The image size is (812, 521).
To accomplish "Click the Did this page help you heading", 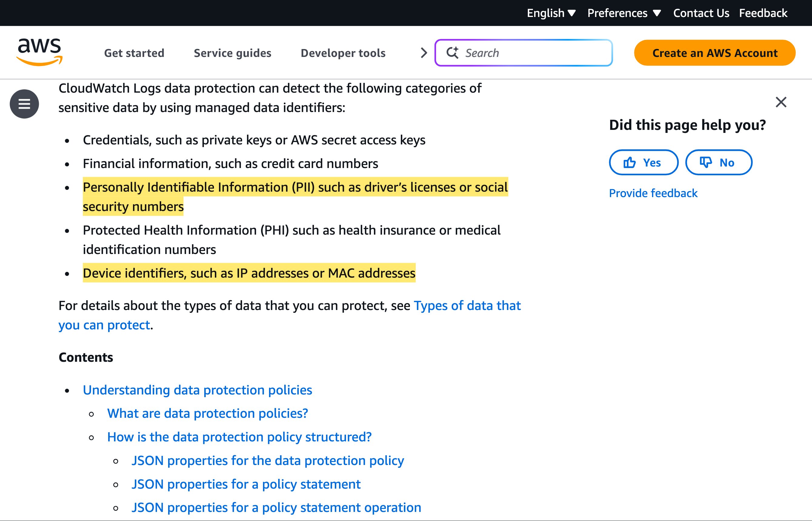I will 687,125.
